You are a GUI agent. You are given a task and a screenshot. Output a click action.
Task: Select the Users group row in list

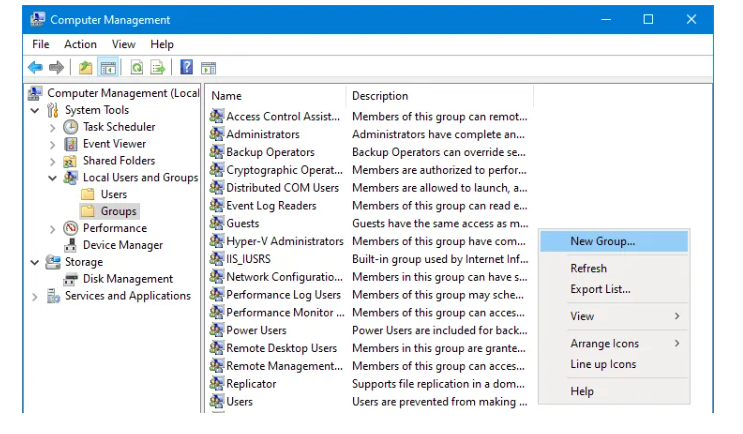point(369,402)
